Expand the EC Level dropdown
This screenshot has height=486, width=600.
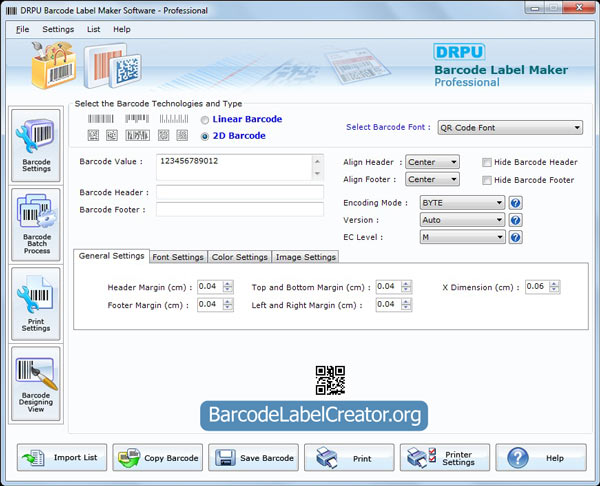[462, 237]
